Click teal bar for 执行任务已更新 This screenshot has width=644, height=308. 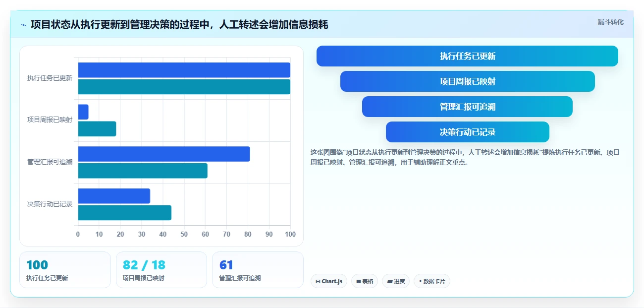point(184,87)
